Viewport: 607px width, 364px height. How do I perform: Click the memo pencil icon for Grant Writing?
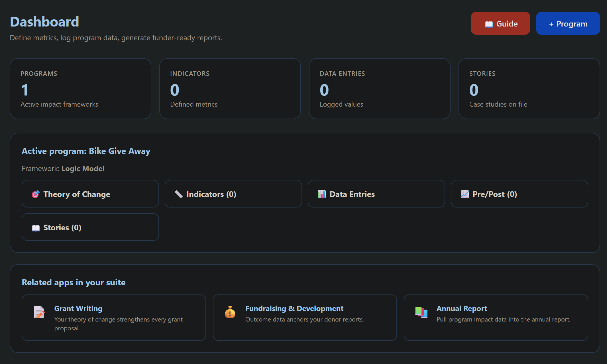39,312
